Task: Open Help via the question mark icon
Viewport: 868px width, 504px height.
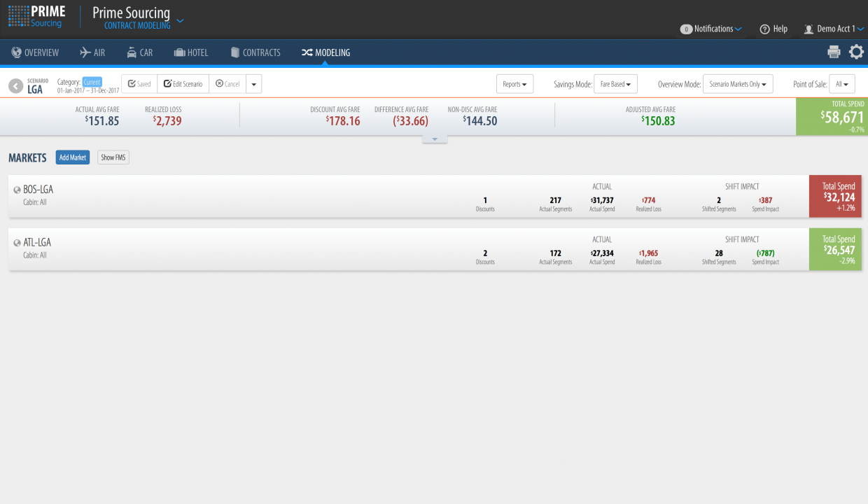Action: point(765,29)
